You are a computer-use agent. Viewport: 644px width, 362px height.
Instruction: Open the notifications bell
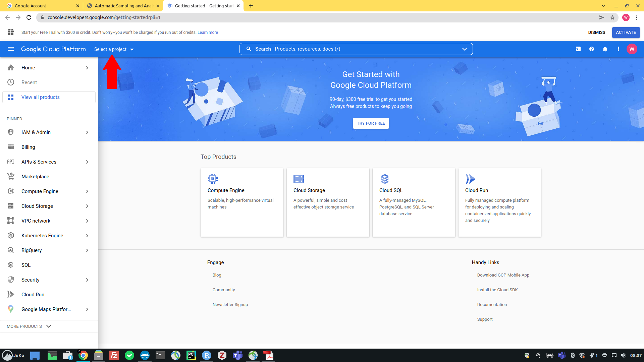605,49
